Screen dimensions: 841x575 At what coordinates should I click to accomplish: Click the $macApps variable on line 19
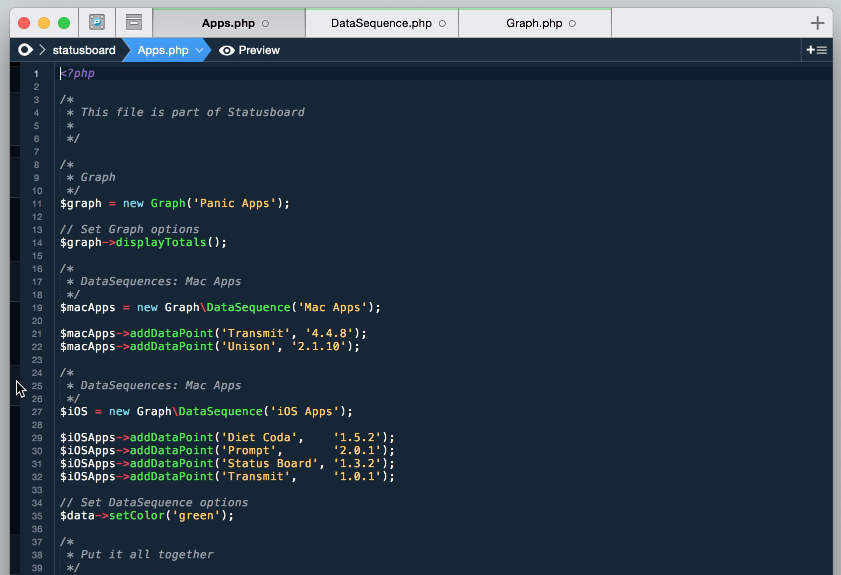tap(87, 307)
